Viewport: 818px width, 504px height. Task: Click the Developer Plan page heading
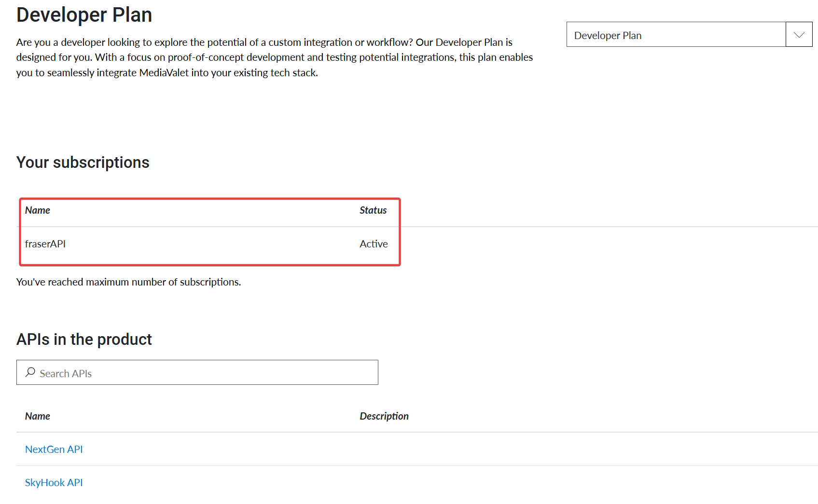point(84,15)
